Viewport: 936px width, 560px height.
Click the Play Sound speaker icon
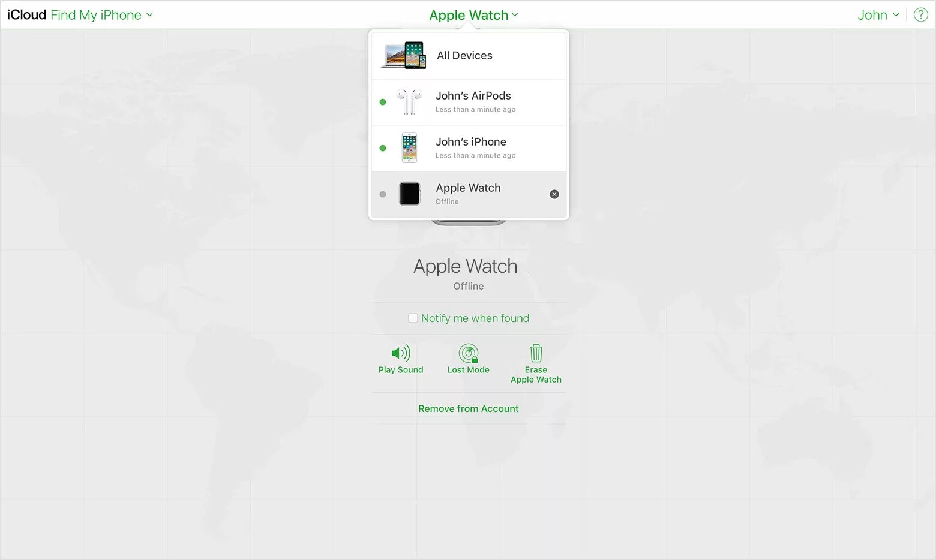[401, 353]
